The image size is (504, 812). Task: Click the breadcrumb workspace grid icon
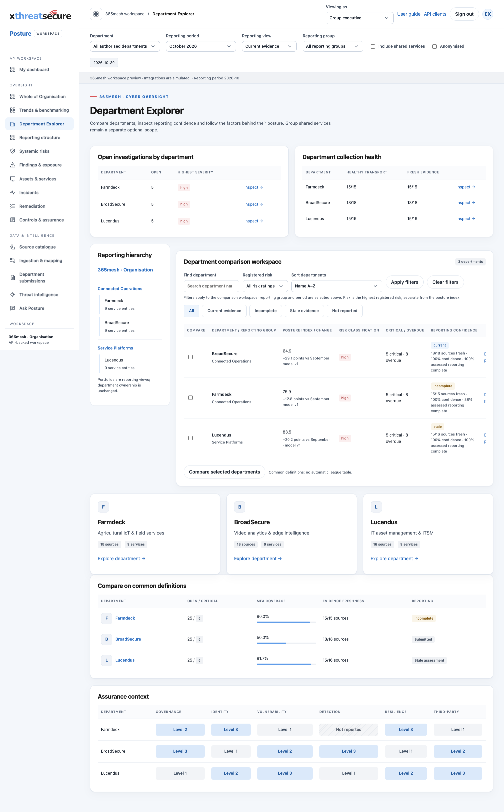[96, 14]
